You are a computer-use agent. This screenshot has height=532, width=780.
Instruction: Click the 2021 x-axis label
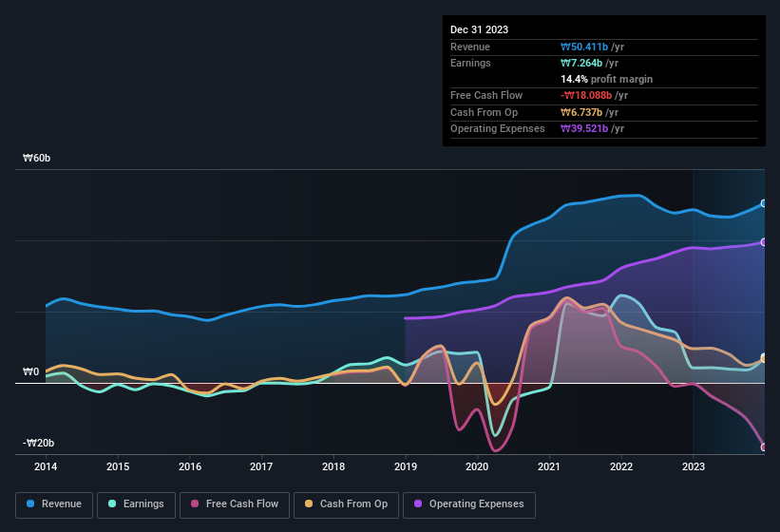(x=549, y=466)
